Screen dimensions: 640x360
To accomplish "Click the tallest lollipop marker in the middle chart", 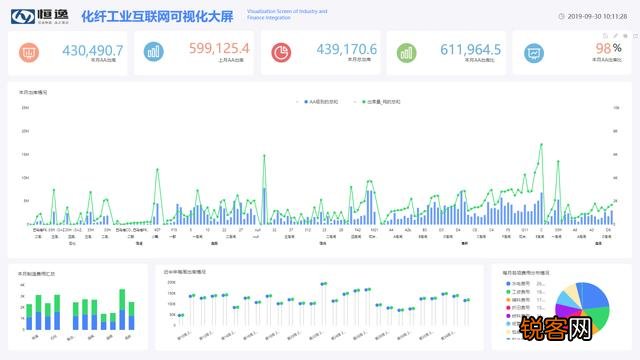I will click(324, 284).
